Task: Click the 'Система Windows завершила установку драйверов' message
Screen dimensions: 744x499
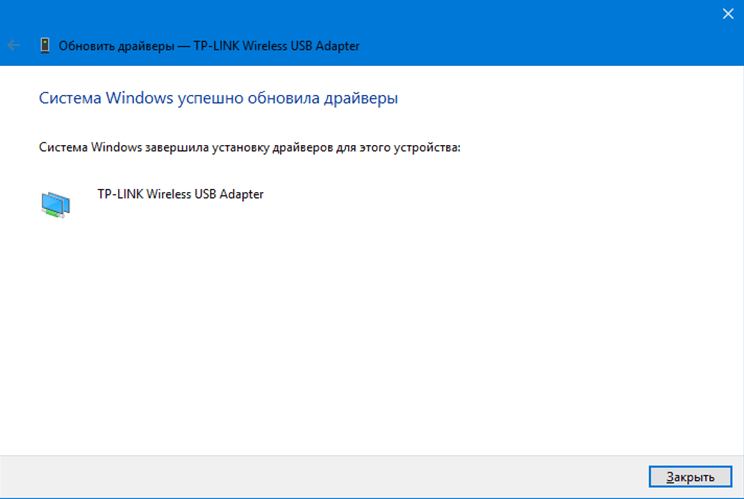Action: tap(249, 147)
